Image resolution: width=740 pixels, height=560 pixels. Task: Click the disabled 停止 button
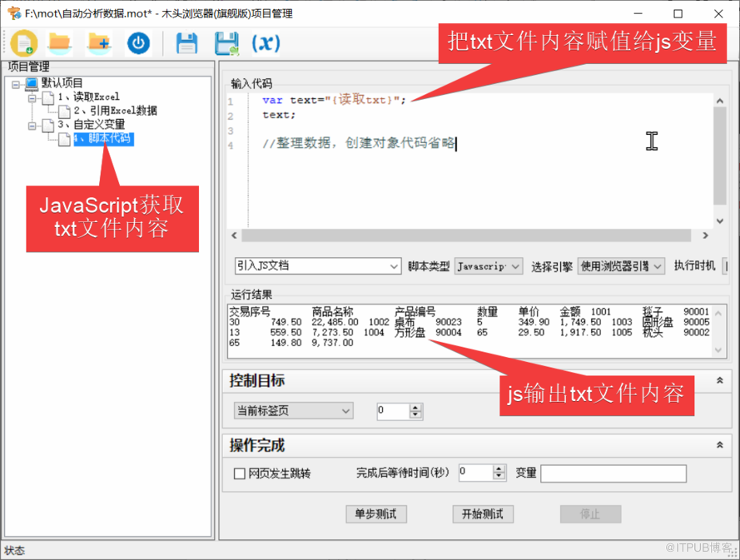(x=590, y=513)
